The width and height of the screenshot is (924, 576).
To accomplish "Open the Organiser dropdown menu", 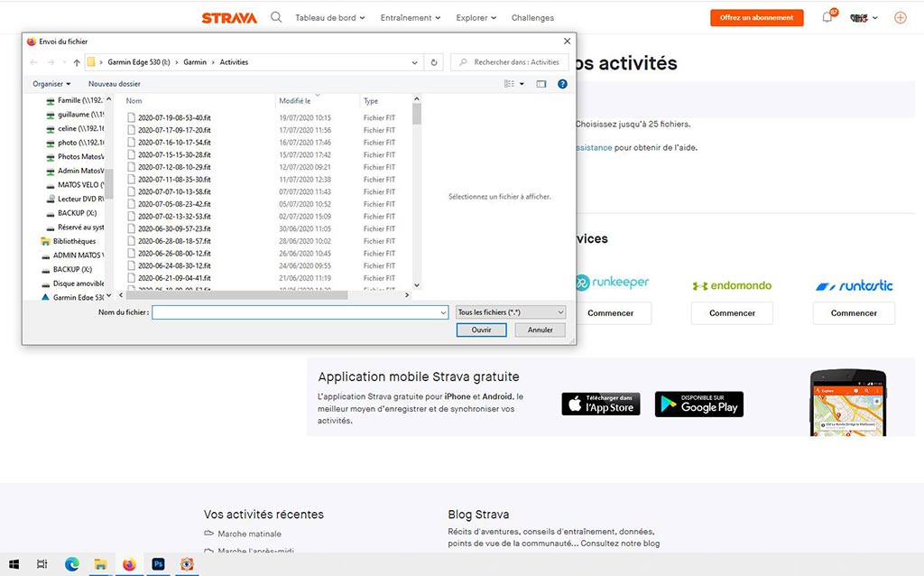I will [x=51, y=84].
